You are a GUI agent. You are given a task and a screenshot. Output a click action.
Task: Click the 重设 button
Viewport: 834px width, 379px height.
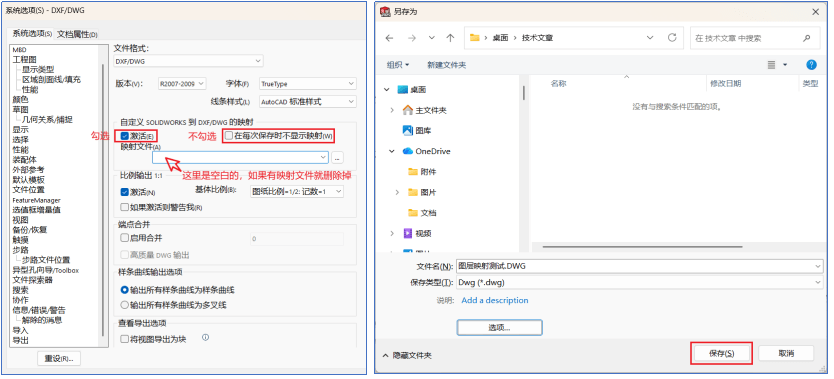[x=59, y=358]
